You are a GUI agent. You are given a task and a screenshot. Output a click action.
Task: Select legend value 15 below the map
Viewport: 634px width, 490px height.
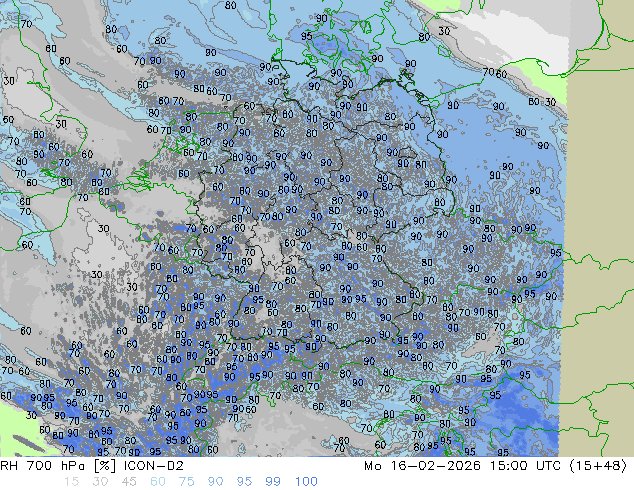[x=71, y=482]
